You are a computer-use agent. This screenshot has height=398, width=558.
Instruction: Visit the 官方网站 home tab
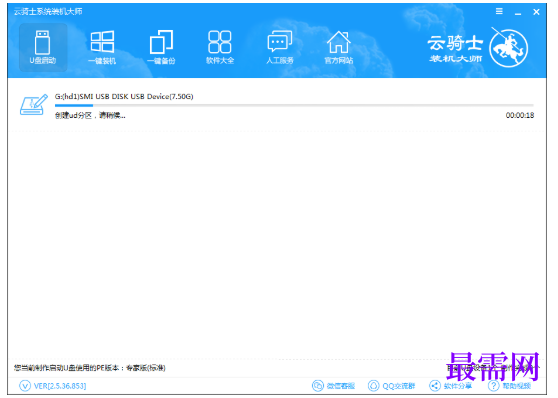pos(339,47)
